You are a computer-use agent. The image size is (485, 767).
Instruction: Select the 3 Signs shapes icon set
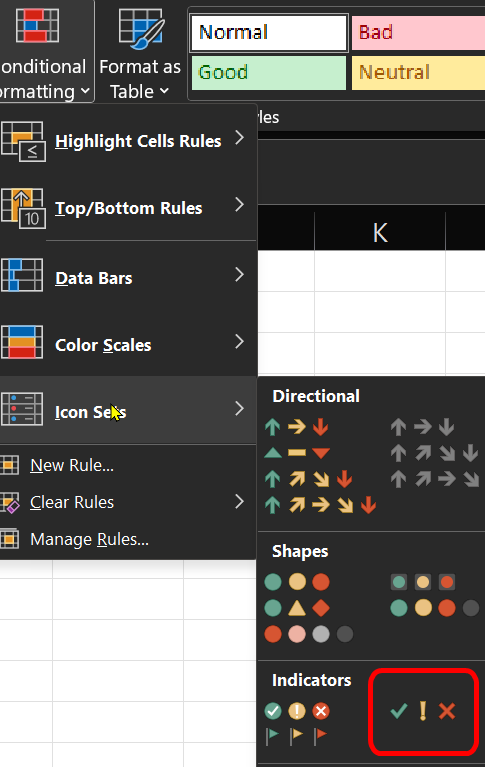[x=297, y=608]
